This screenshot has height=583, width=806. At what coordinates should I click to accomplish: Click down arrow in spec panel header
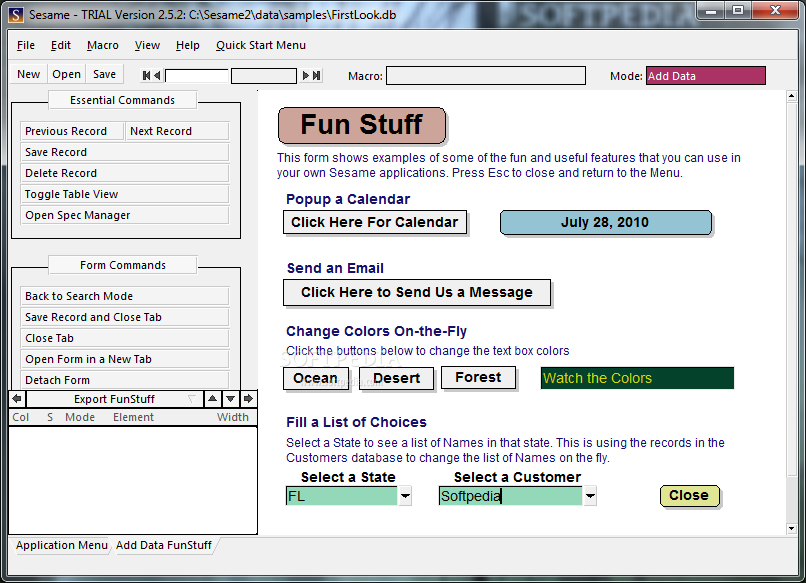coord(230,398)
